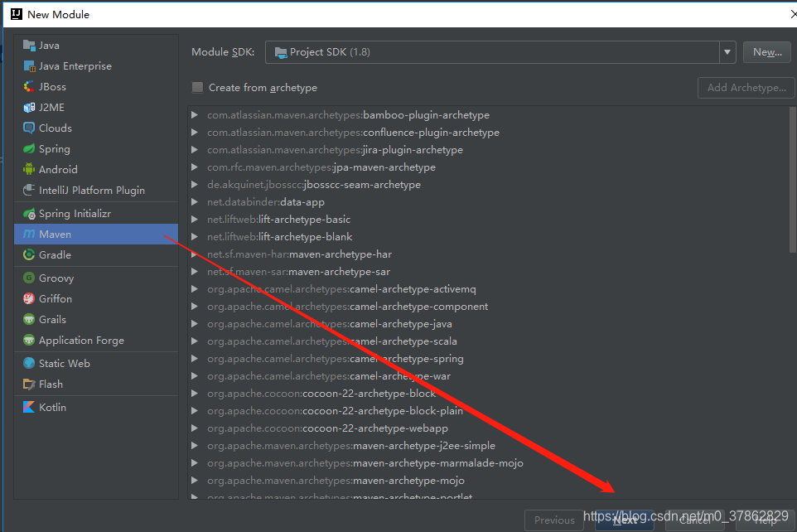797x532 pixels.
Task: Click the New... SDK button
Action: 767,52
